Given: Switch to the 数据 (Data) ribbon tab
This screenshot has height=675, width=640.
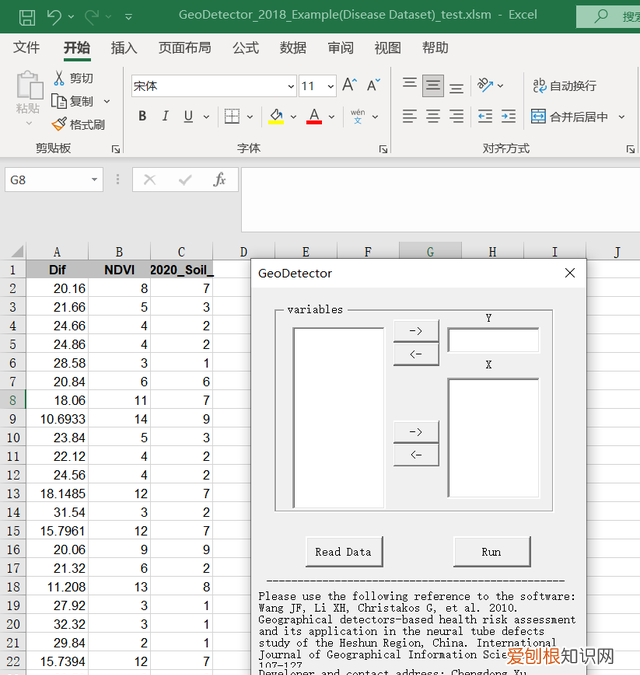Looking at the screenshot, I should coord(293,48).
